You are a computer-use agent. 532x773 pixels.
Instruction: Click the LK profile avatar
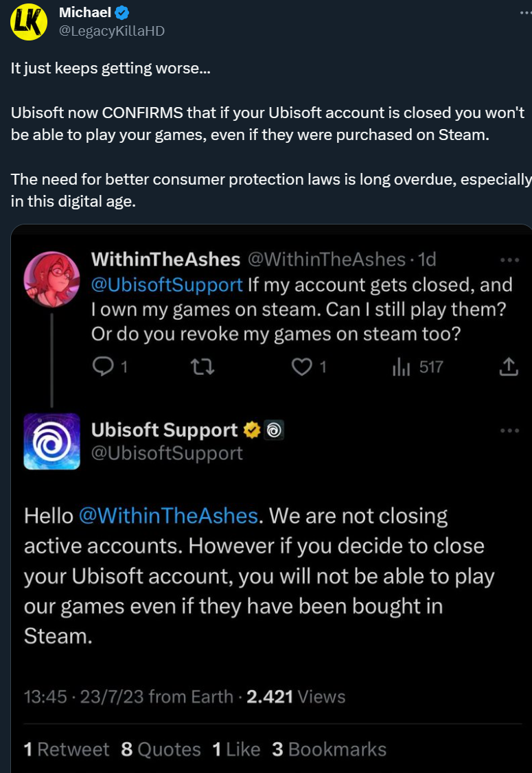click(29, 21)
